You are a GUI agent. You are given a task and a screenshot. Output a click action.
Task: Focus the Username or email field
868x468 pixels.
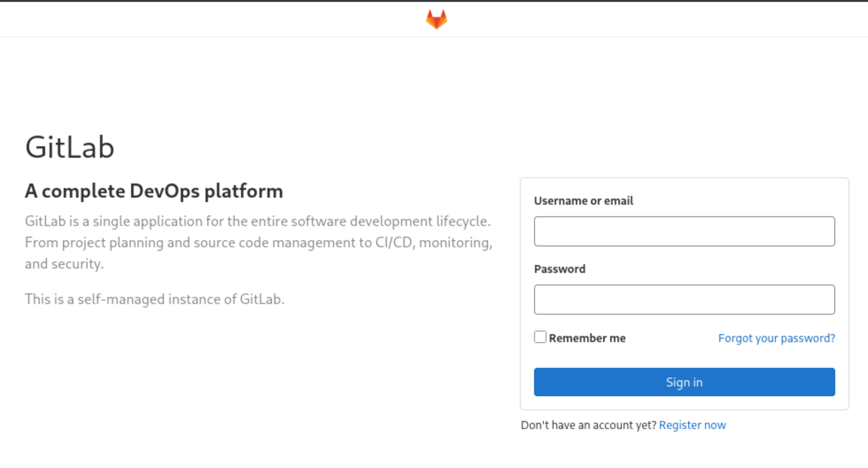click(684, 231)
